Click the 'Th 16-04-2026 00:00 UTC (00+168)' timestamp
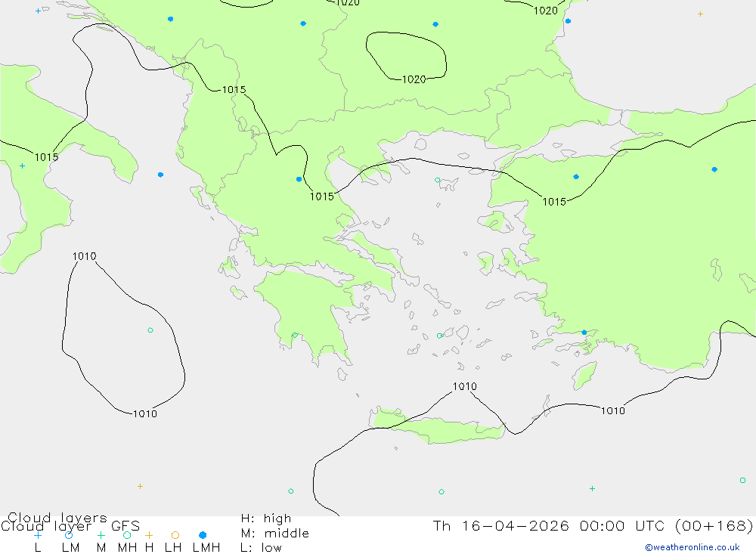The width and height of the screenshot is (756, 554). coord(593,525)
